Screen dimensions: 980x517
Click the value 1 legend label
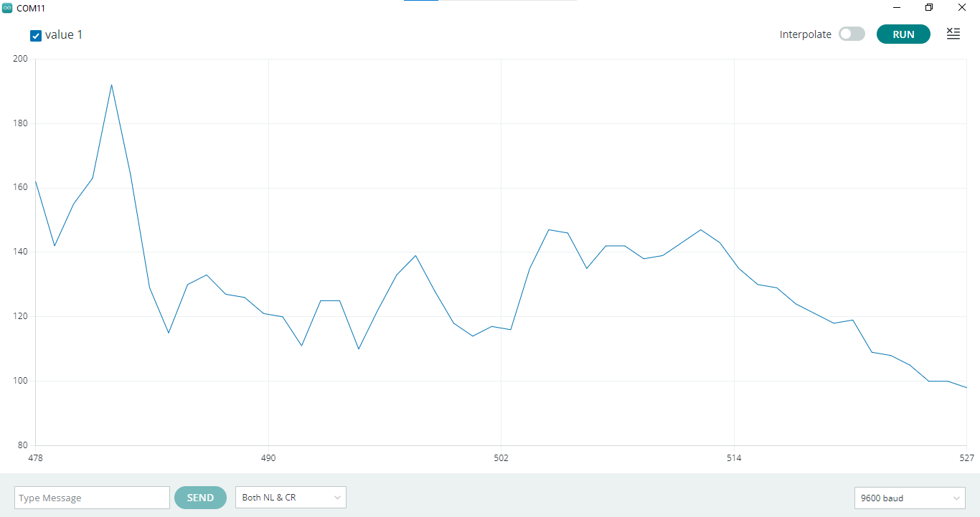click(64, 35)
